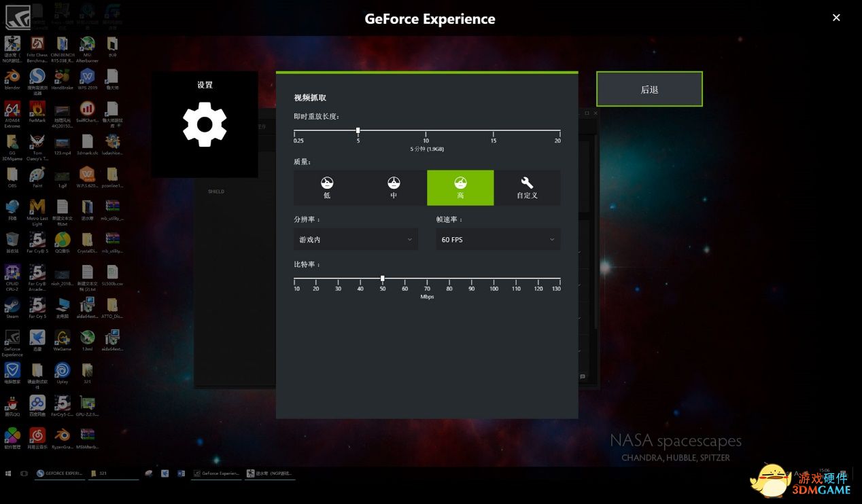Open the 迅雷 desktop icon
This screenshot has height=504, width=862.
click(x=37, y=340)
